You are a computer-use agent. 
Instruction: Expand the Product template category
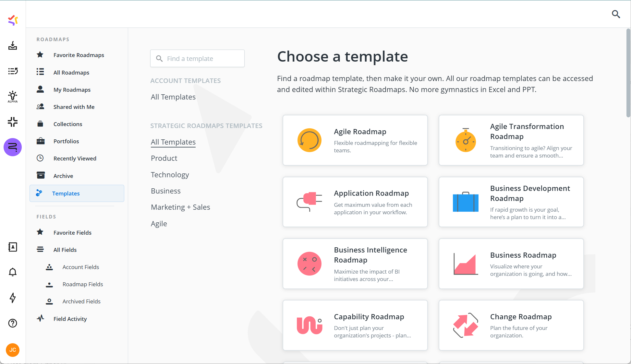tap(164, 158)
